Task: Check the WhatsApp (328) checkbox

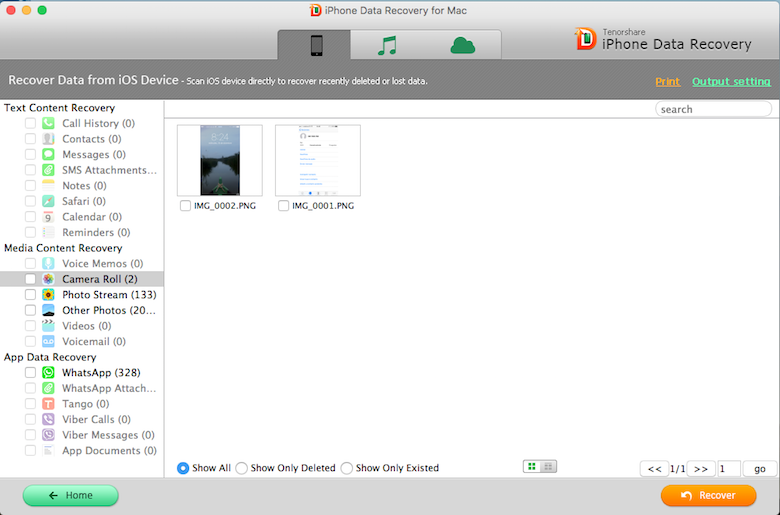Action: pos(30,372)
